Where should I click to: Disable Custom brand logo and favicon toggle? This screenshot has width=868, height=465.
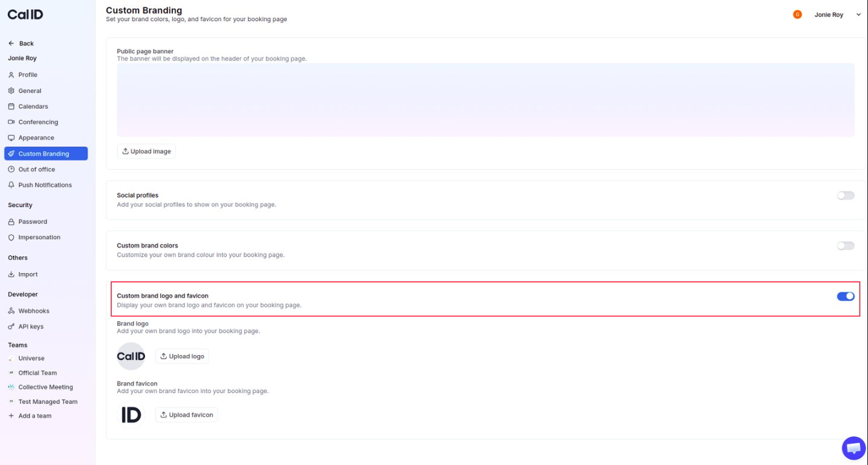pyautogui.click(x=846, y=296)
